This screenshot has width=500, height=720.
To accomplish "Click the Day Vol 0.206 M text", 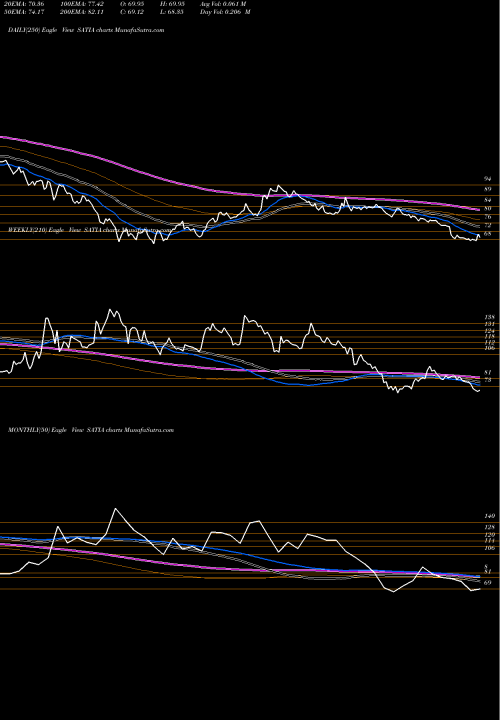I will coord(225,12).
